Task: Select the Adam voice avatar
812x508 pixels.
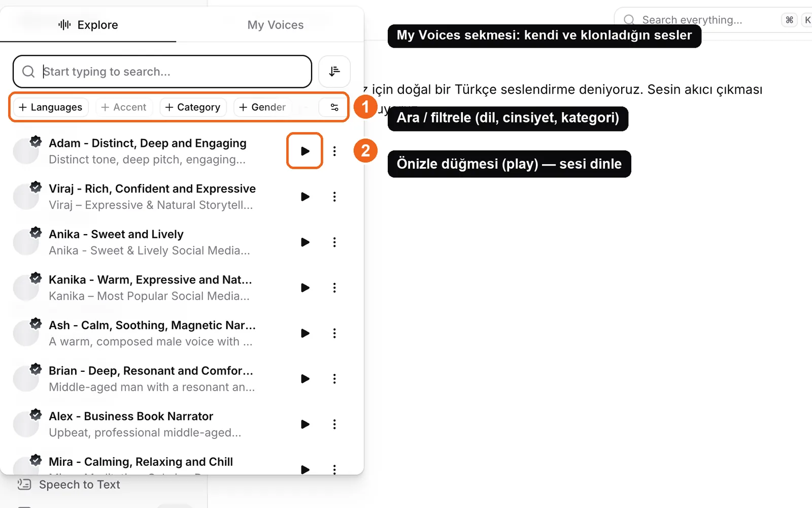Action: pyautogui.click(x=26, y=151)
